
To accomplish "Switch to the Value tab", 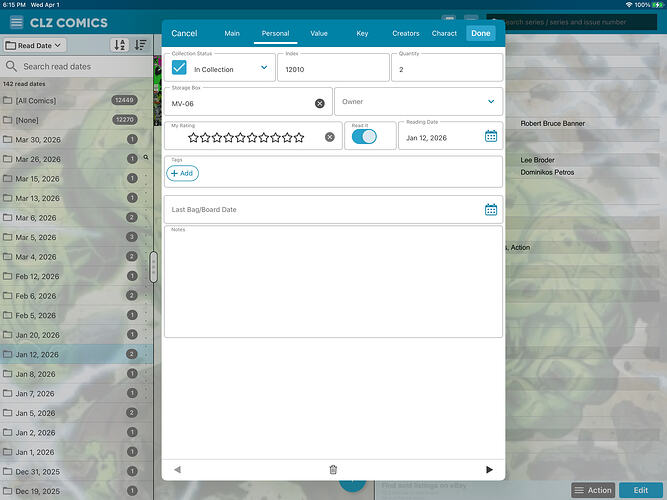I will pyautogui.click(x=319, y=33).
